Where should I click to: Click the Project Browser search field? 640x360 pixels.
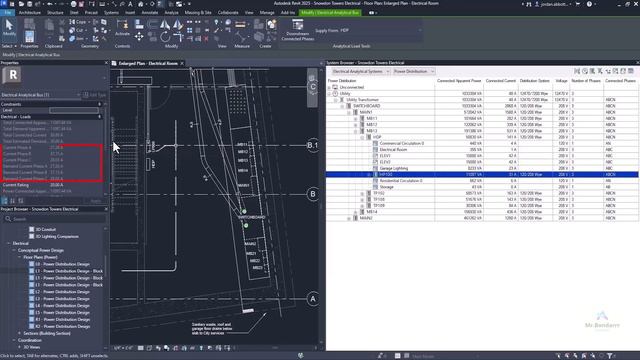[54, 219]
